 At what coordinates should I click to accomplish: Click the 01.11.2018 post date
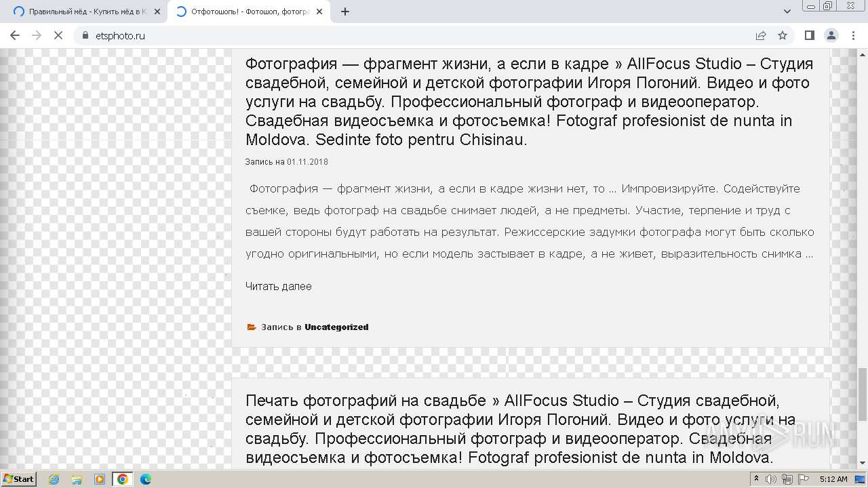[307, 162]
